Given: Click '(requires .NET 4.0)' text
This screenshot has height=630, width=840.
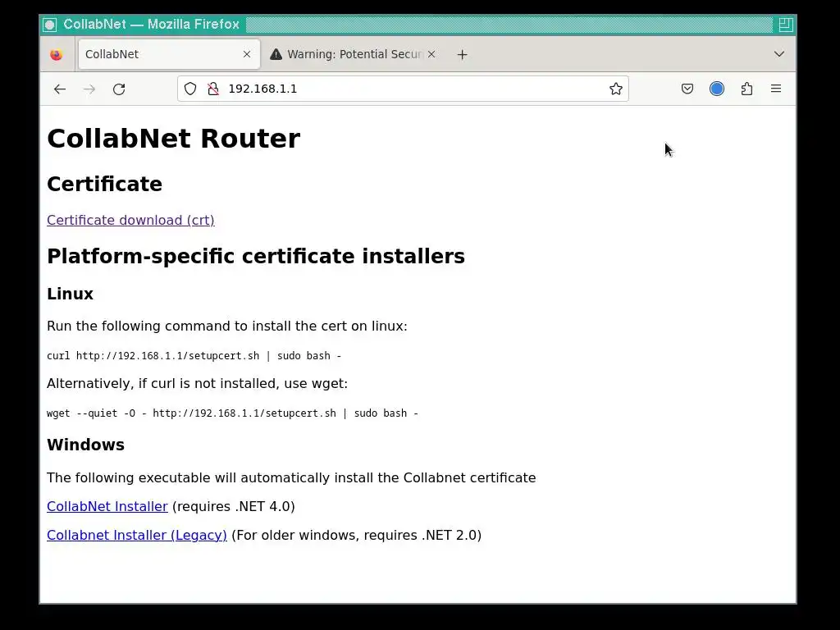Looking at the screenshot, I should 234,506.
